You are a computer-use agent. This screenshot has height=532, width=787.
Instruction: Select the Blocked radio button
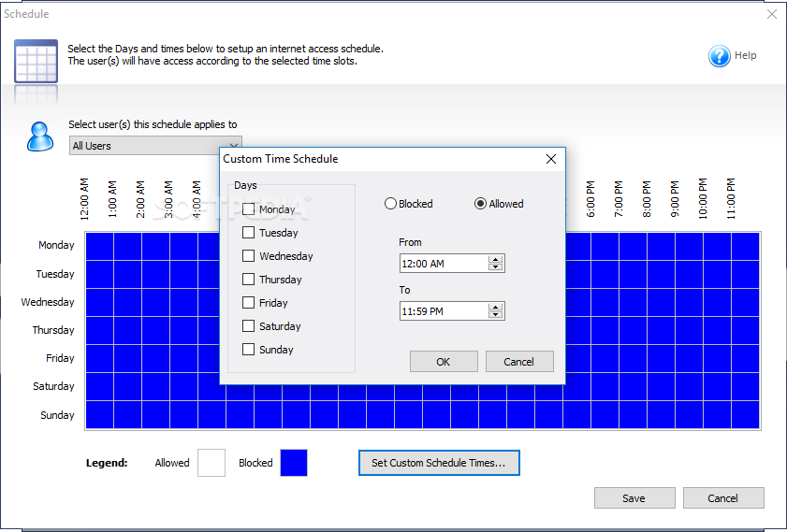(x=390, y=204)
